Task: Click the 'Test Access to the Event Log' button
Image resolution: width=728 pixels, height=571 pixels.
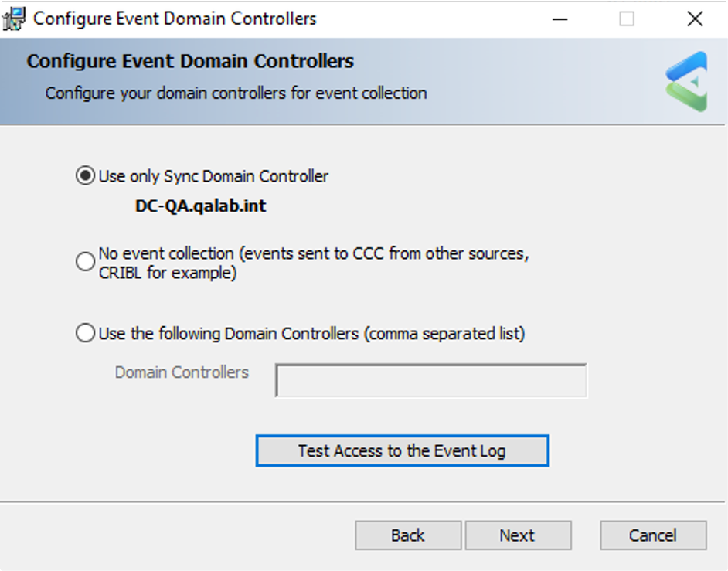Action: point(402,450)
